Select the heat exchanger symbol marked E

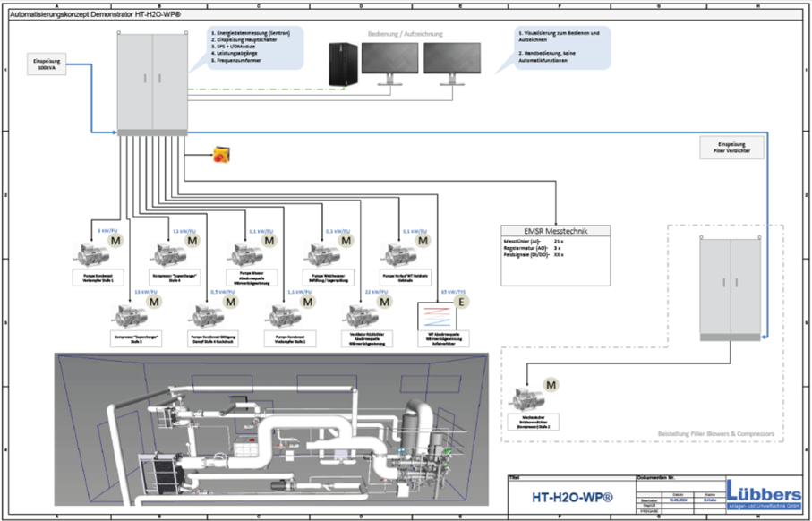438,317
